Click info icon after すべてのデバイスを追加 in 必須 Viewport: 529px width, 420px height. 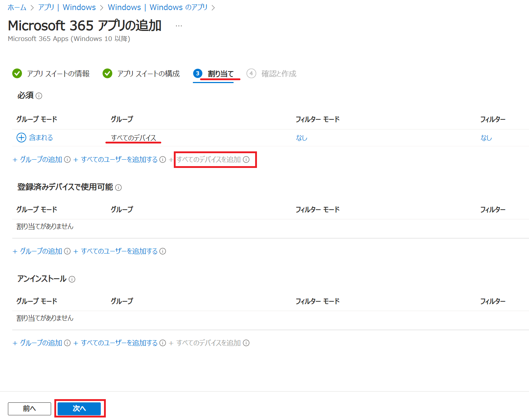tap(246, 160)
